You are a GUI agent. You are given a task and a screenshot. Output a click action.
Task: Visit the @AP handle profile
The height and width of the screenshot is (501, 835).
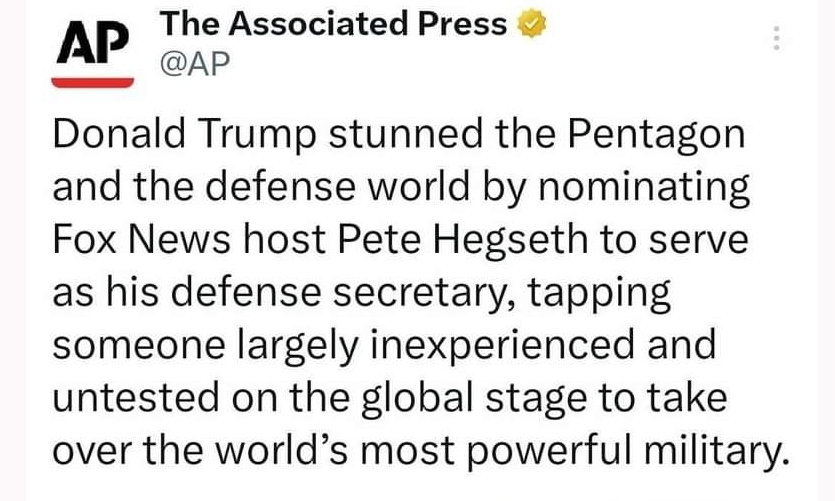point(195,63)
